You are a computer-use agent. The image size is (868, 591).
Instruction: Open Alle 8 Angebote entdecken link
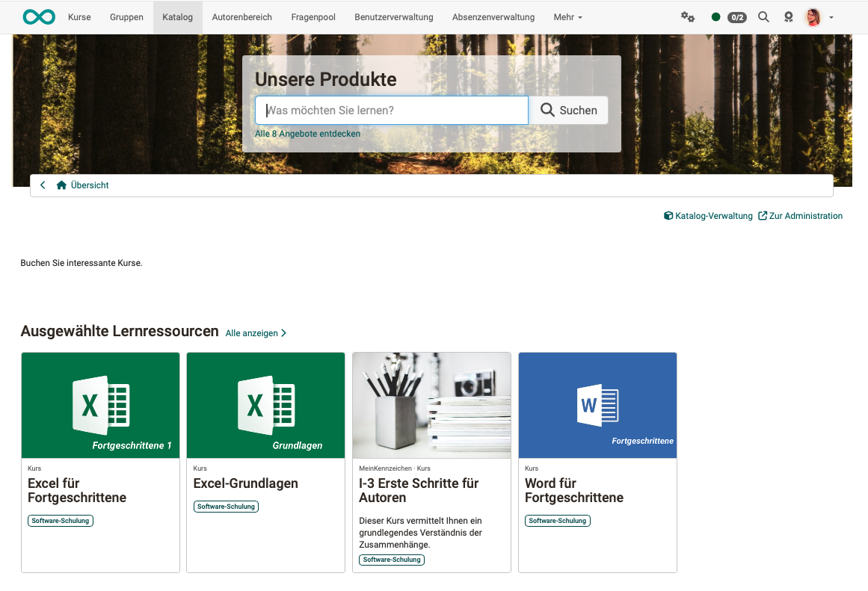pyautogui.click(x=307, y=133)
